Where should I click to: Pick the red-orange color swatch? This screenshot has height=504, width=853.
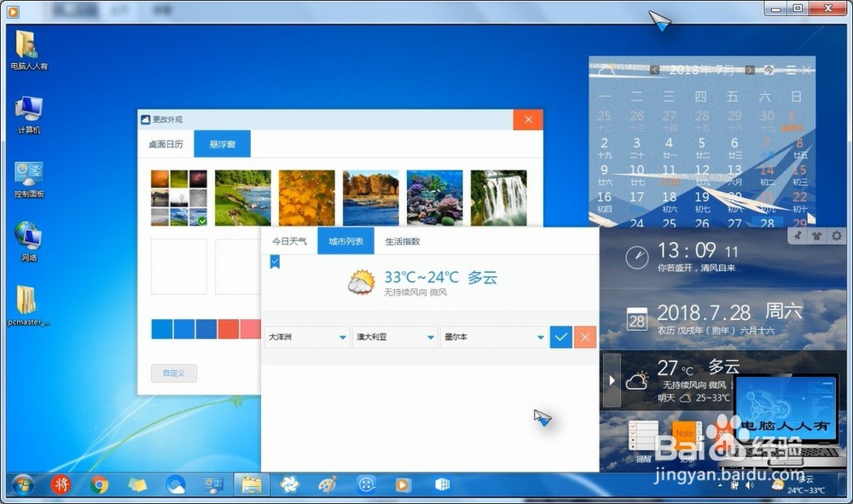click(x=229, y=329)
